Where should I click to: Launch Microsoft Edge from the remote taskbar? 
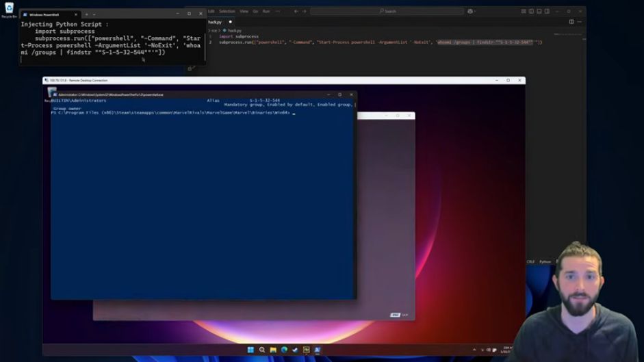(284, 350)
